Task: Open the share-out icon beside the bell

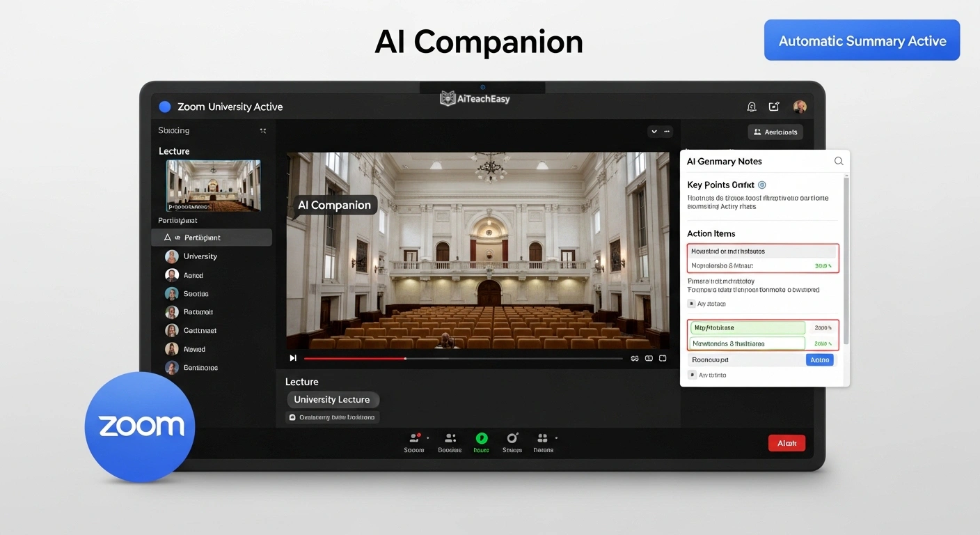Action: (x=774, y=107)
